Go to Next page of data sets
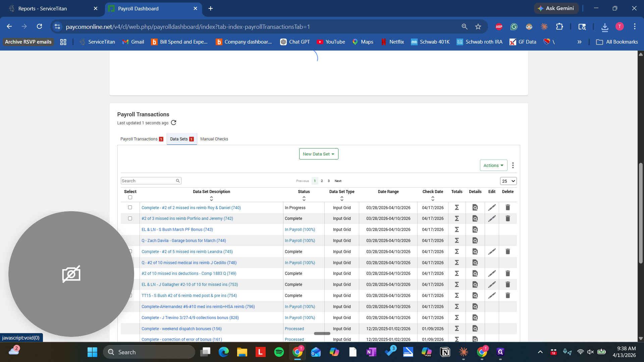 click(338, 181)
